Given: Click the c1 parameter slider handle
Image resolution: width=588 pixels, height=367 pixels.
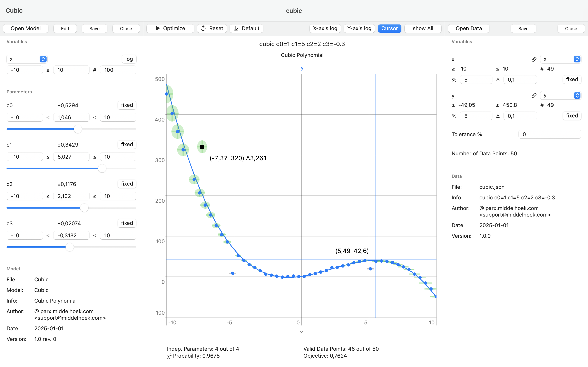Looking at the screenshot, I should [x=102, y=168].
